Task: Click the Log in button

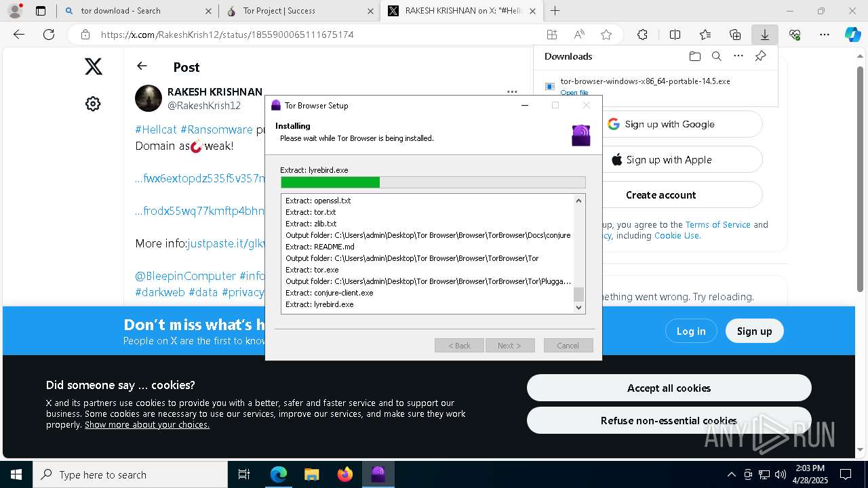Action: click(x=691, y=331)
